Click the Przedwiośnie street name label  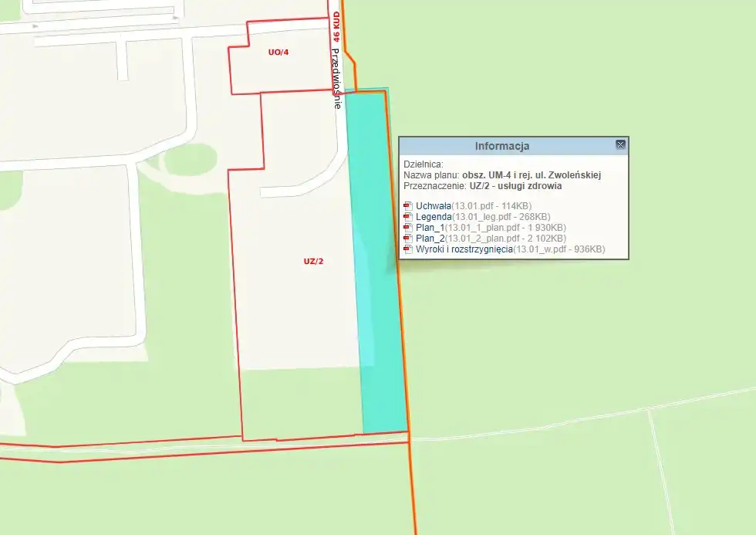(x=336, y=79)
